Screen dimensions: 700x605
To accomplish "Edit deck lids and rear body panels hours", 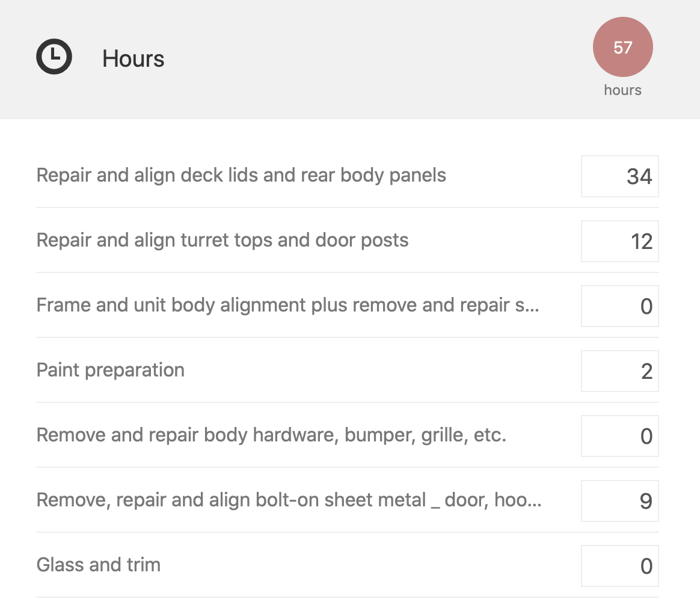I will [619, 176].
